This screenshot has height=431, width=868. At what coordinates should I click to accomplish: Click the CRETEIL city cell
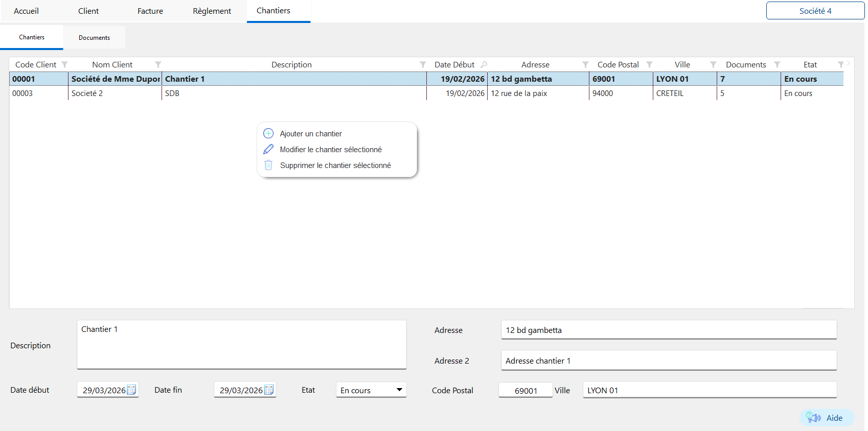point(684,93)
